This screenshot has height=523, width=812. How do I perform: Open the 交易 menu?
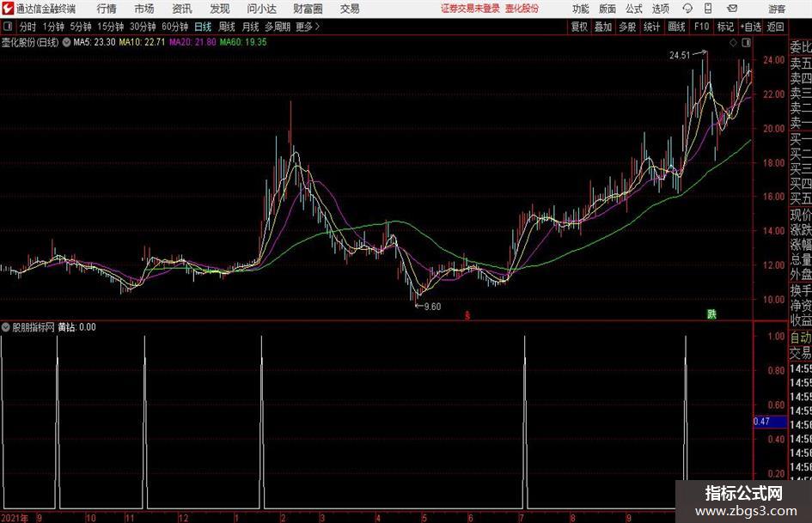[350, 9]
